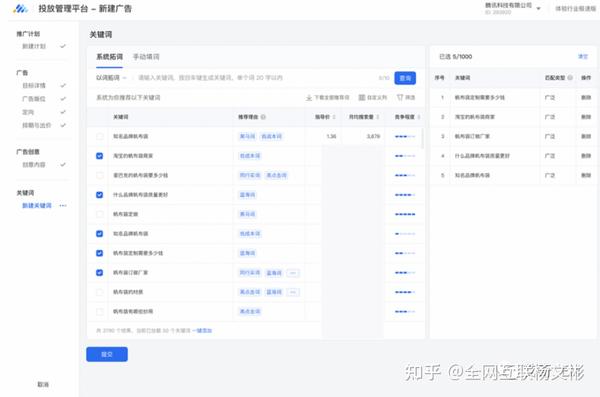Click the 黑马词 tag in the first row
Screen dimensions: 600x397
pyautogui.click(x=247, y=136)
